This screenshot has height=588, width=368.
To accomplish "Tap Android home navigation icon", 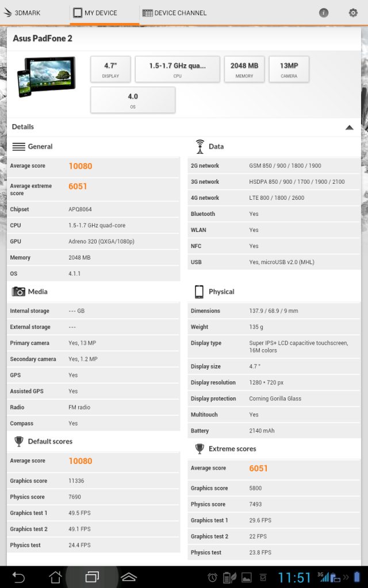I will coord(55,577).
